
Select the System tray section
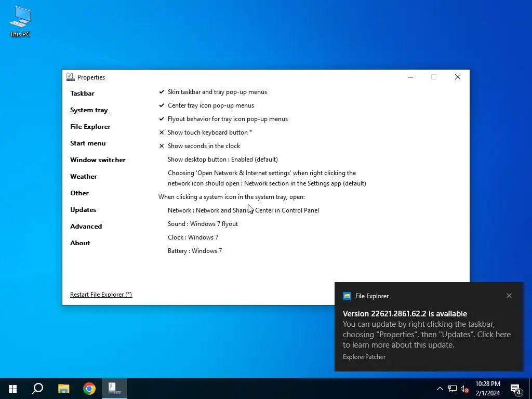(89, 110)
